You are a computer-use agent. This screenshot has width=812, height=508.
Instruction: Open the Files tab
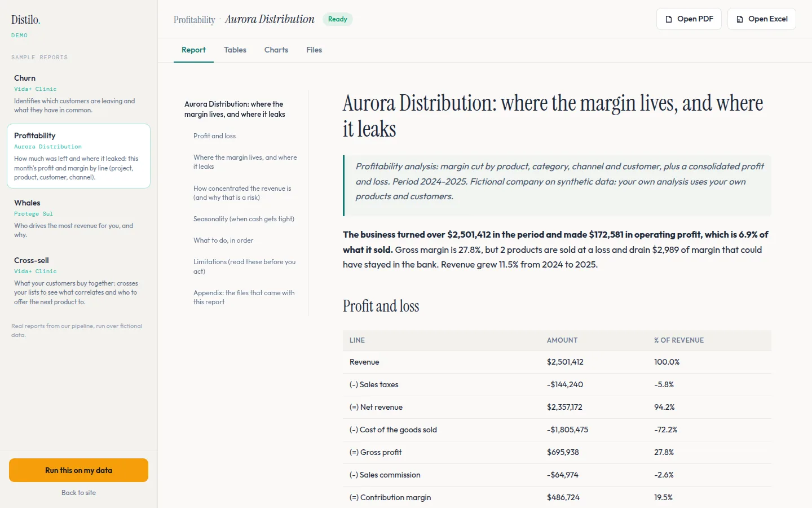[x=314, y=50]
